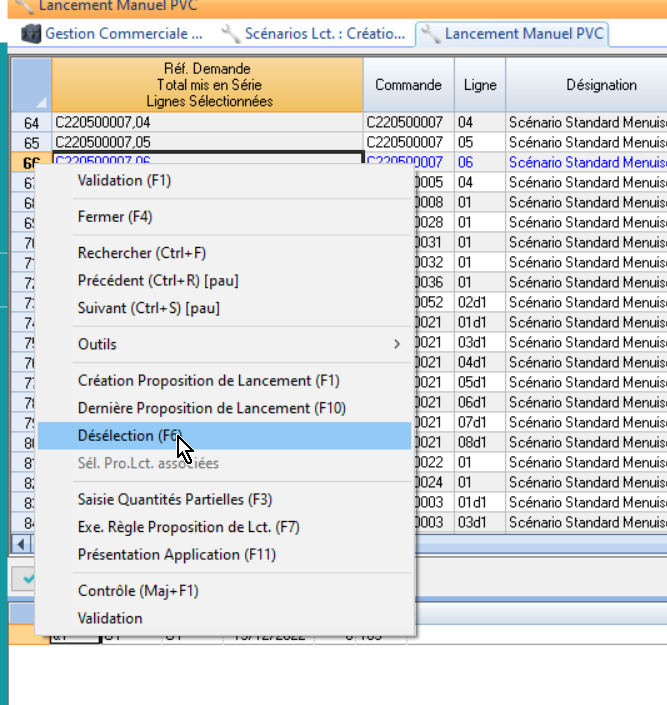The width and height of the screenshot is (667, 705).
Task: Click the wrench icon on Scénarios Lct. tab
Action: point(231,34)
